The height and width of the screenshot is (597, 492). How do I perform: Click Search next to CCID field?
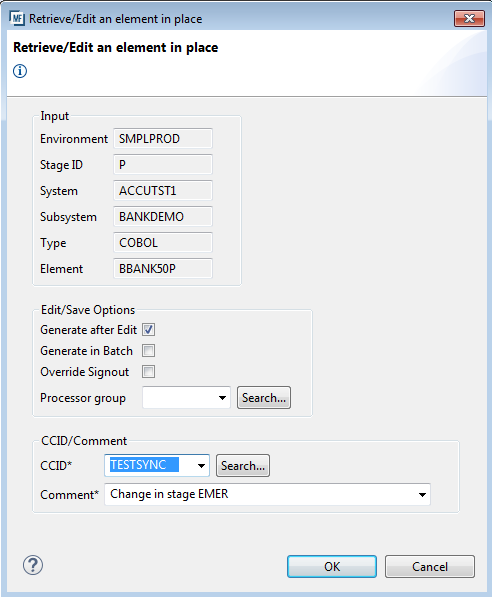[243, 466]
